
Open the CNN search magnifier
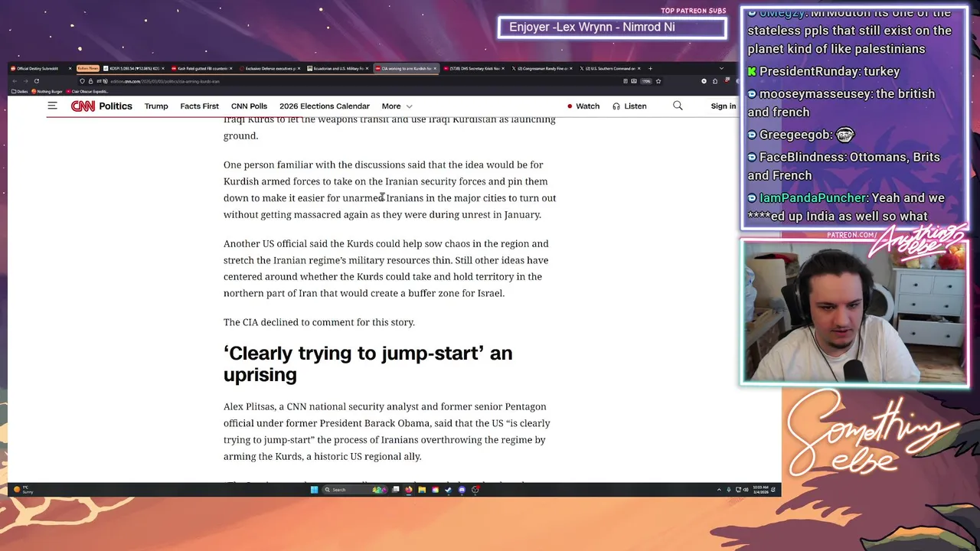click(x=678, y=106)
